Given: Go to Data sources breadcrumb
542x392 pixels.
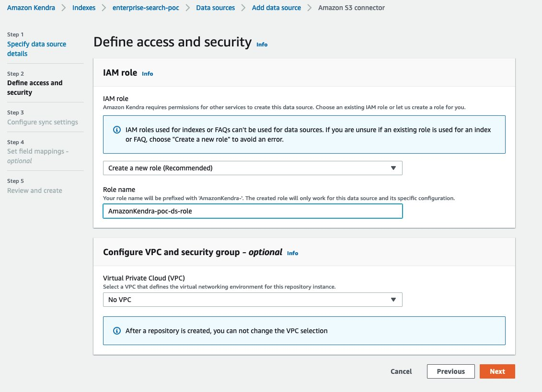Looking at the screenshot, I should coord(215,8).
